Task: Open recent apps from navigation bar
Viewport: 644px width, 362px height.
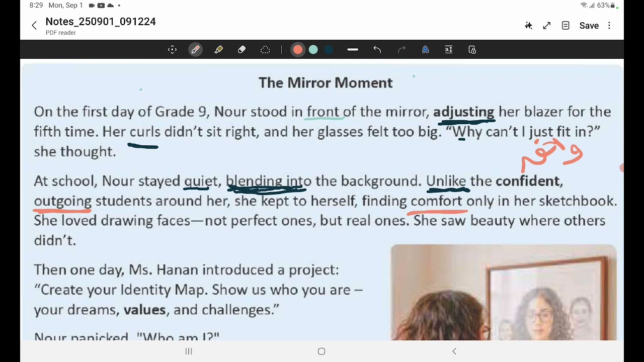Action: 189,351
